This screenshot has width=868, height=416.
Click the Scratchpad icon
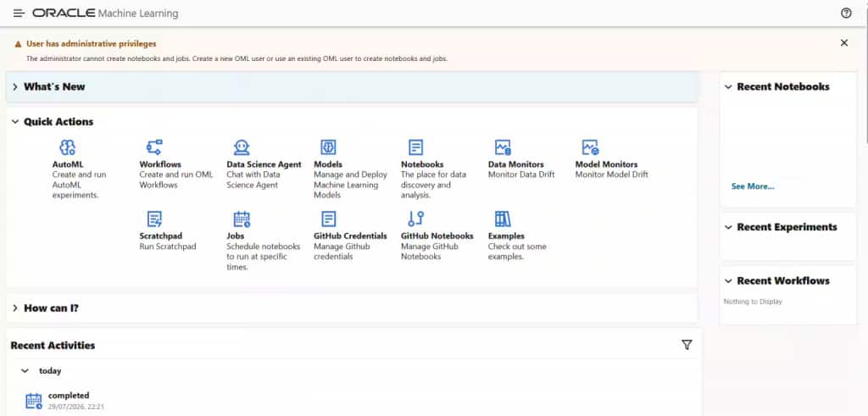pos(154,219)
